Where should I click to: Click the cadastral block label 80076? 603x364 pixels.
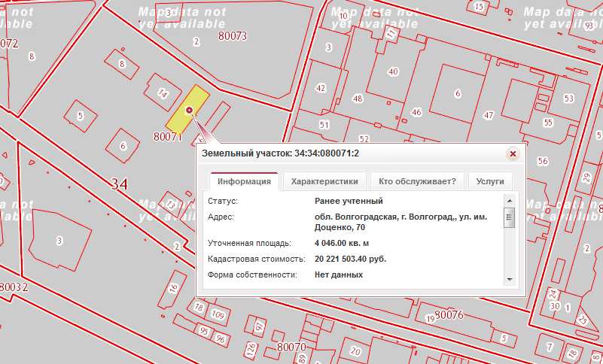449,315
